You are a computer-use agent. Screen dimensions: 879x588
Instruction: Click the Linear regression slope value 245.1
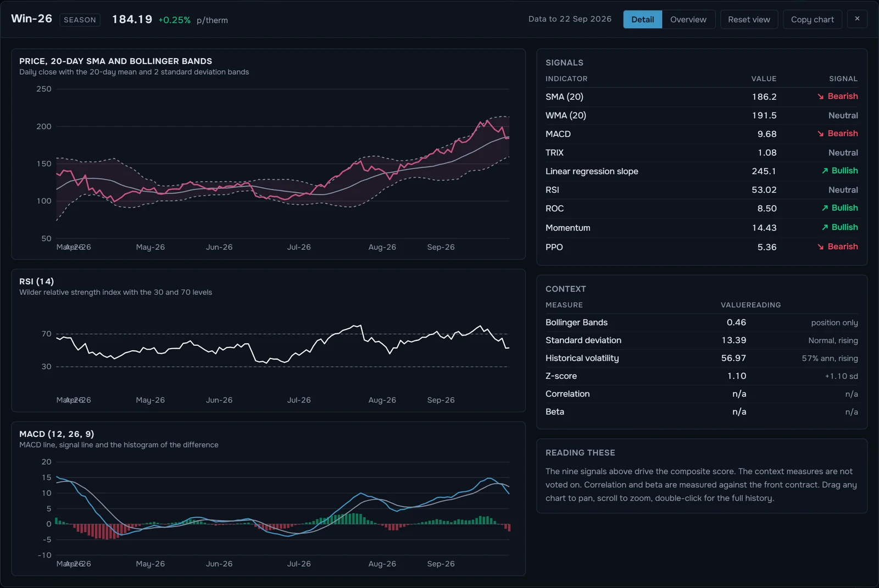[x=764, y=171]
